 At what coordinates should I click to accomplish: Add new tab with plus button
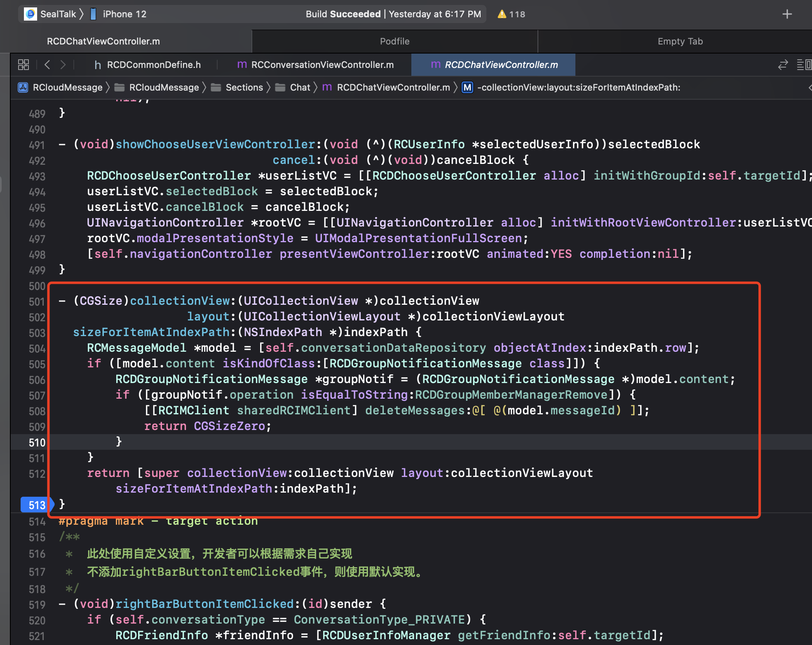pyautogui.click(x=787, y=14)
